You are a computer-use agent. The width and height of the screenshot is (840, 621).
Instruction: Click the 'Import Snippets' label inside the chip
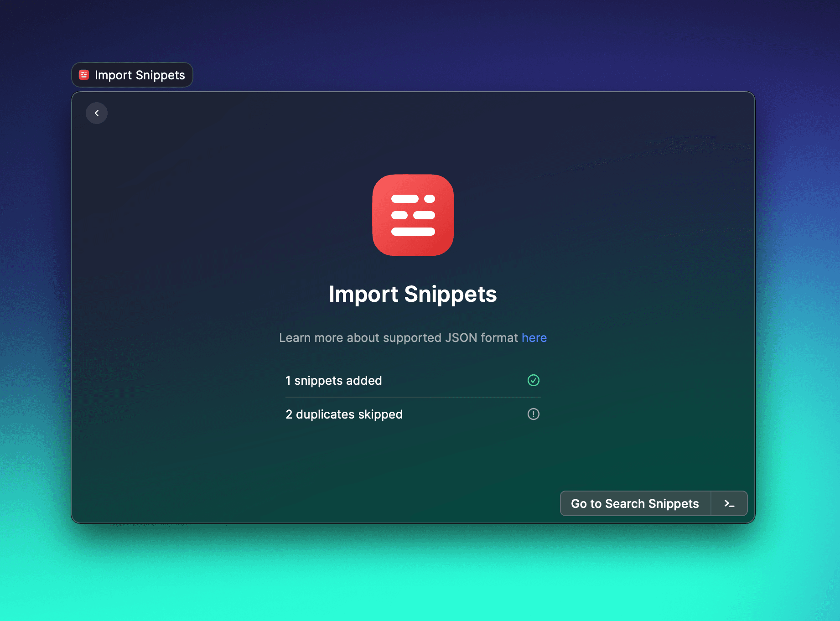click(x=140, y=75)
